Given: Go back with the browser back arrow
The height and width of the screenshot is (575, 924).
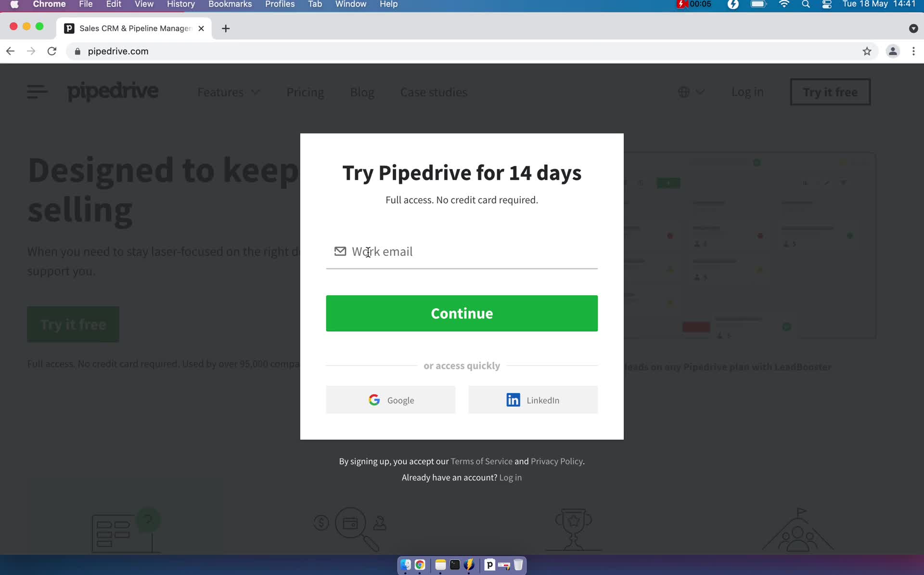Looking at the screenshot, I should 10,51.
